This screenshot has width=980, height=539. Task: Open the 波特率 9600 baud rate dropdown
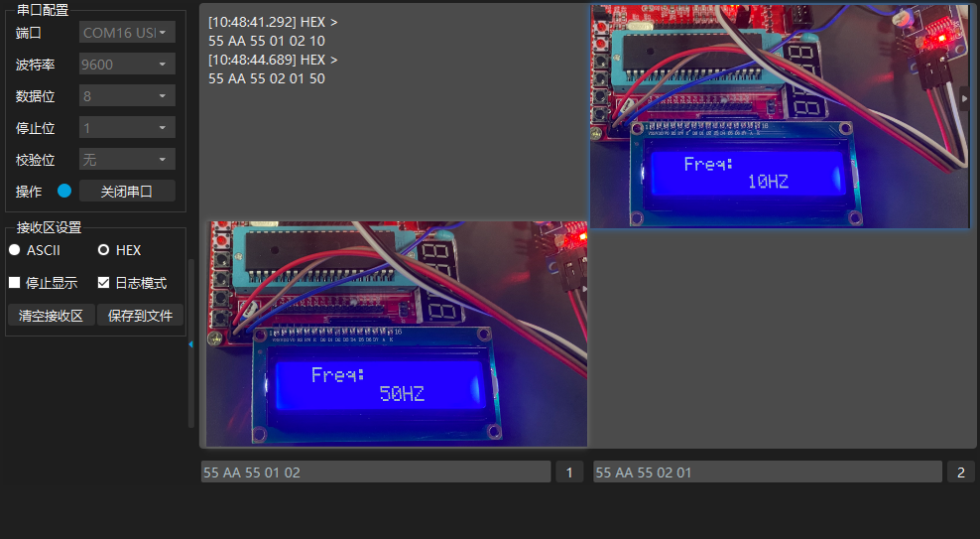point(127,65)
